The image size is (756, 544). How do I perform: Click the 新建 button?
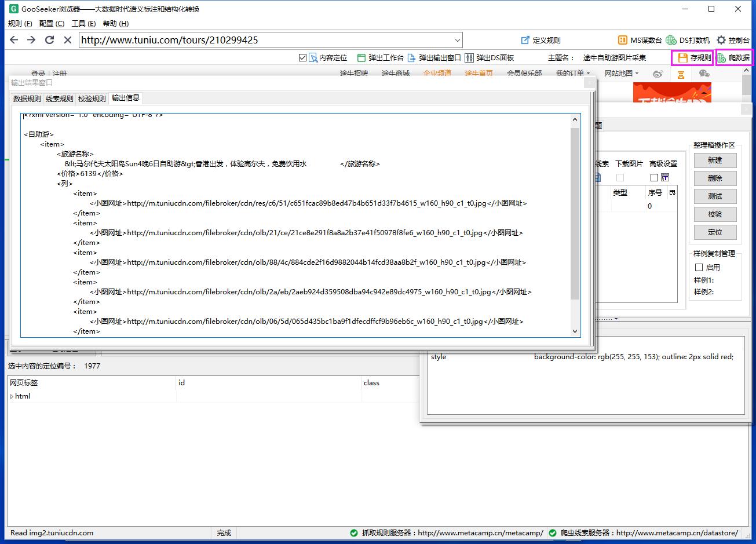pyautogui.click(x=715, y=160)
